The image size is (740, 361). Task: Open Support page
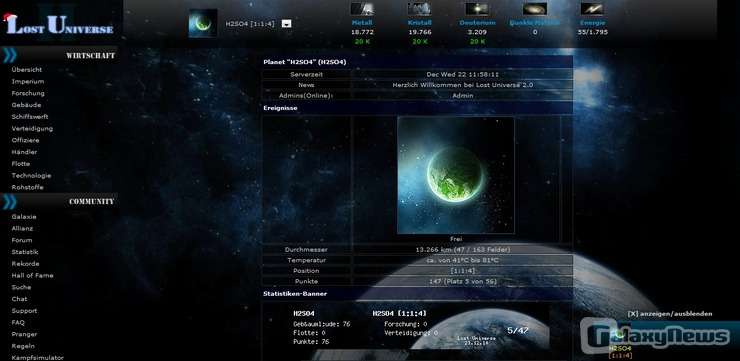(x=24, y=311)
